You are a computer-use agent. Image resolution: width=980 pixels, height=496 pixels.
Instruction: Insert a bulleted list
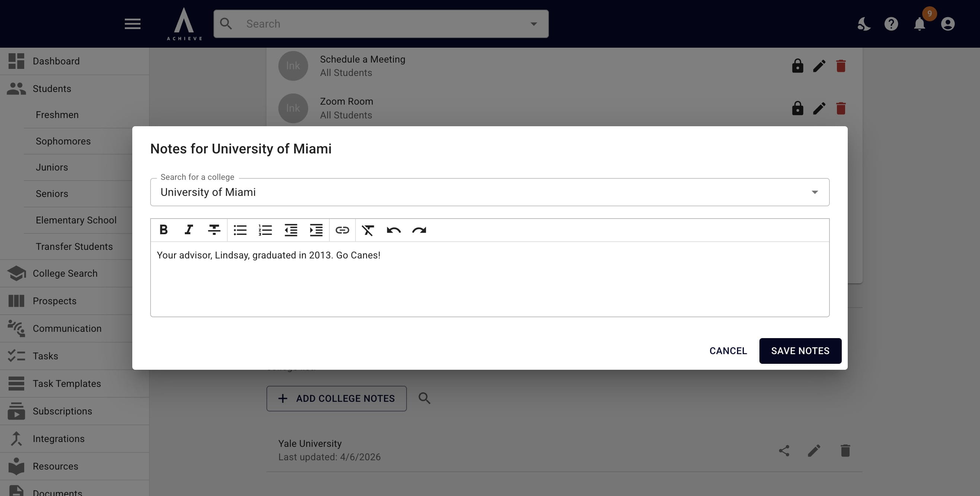240,230
